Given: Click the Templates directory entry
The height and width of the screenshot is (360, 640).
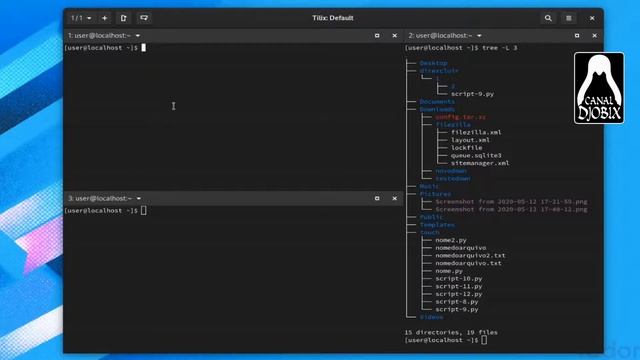Looking at the screenshot, I should (437, 225).
